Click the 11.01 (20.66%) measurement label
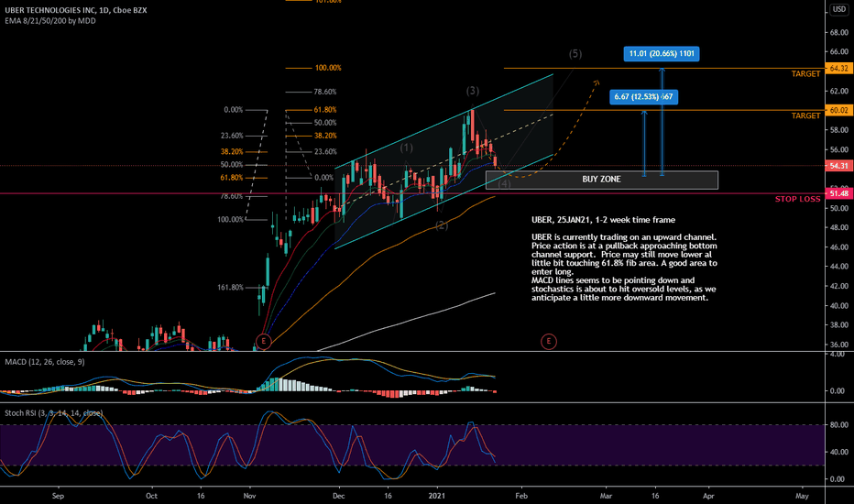 662,53
